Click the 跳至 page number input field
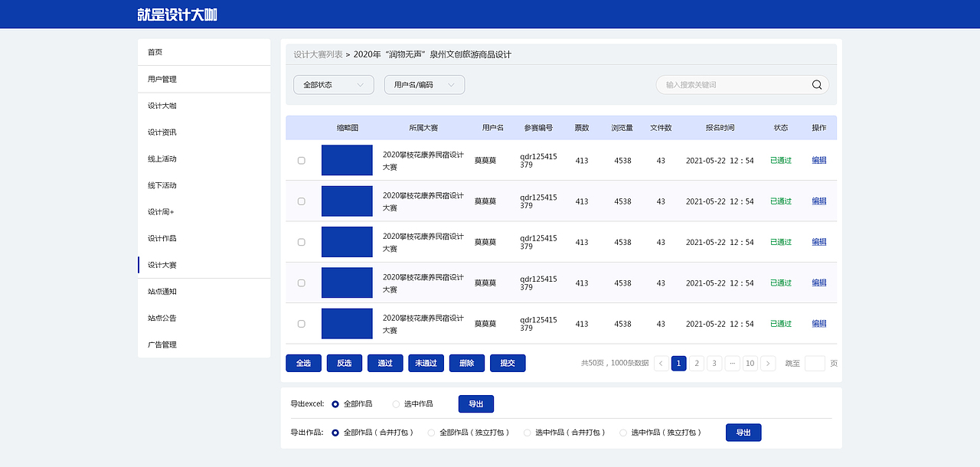 tap(815, 363)
